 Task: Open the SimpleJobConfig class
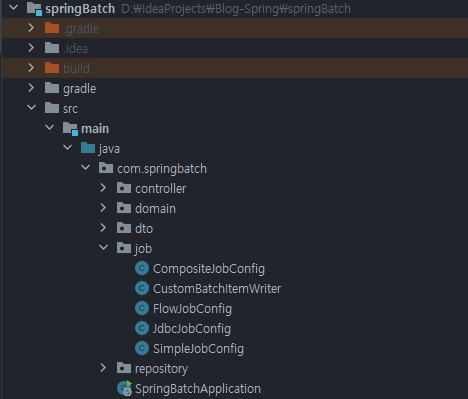pyautogui.click(x=198, y=349)
